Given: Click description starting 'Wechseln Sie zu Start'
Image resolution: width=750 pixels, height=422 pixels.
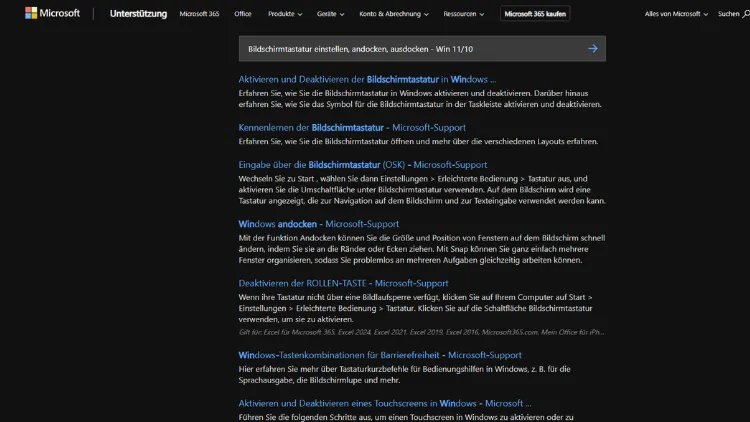Looking at the screenshot, I should 422,189.
